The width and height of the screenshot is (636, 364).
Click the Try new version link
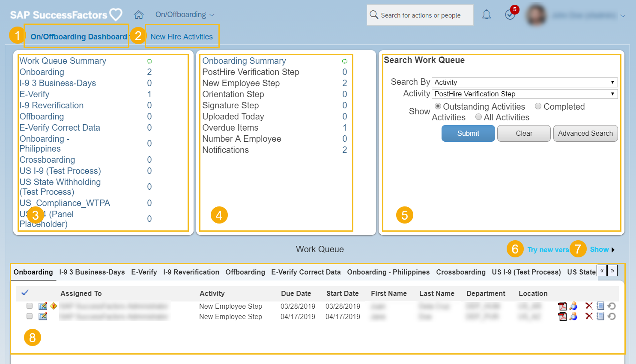click(x=548, y=250)
